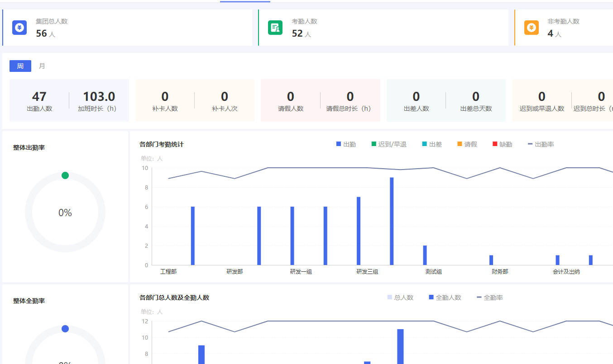Click the 工程部 axis label
613x364 pixels.
168,272
